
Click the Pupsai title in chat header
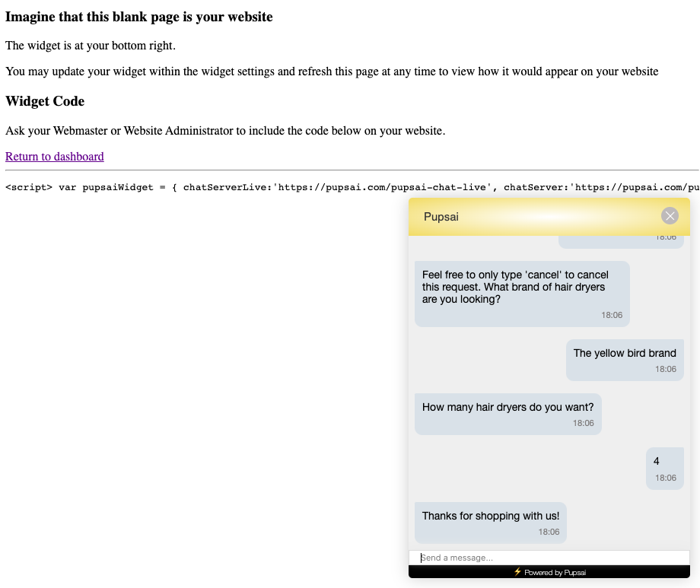click(441, 217)
